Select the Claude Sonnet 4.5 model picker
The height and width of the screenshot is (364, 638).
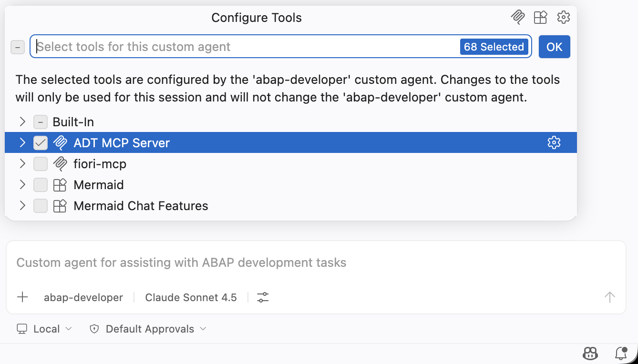click(191, 297)
